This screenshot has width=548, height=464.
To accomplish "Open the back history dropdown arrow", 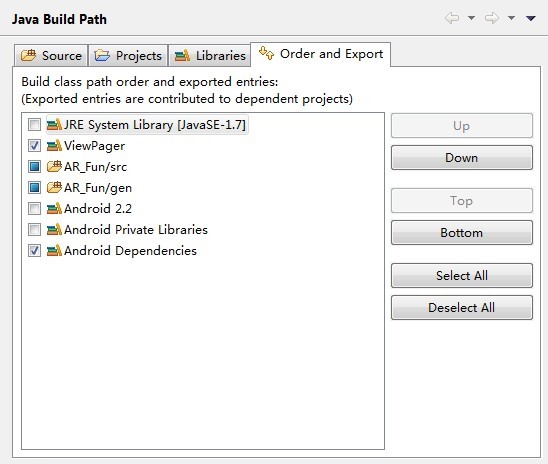I will pyautogui.click(x=471, y=18).
